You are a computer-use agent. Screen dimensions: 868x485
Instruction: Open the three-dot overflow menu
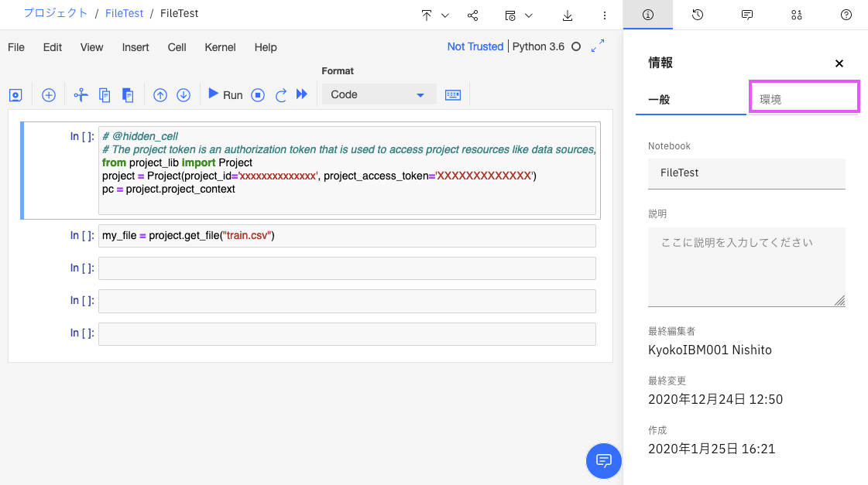[x=605, y=15]
